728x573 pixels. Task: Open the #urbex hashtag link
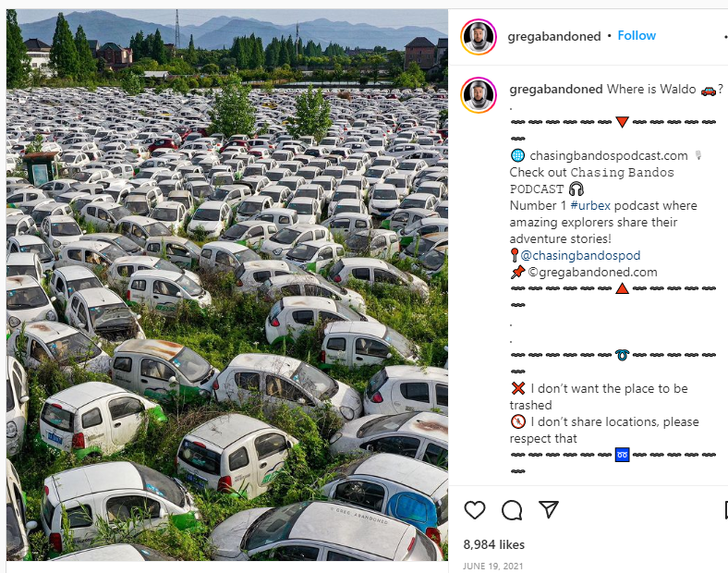tap(590, 205)
